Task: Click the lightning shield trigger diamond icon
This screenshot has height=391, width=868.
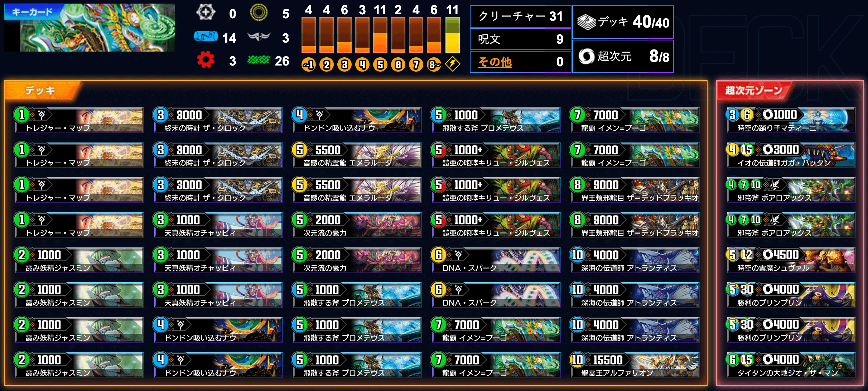Action: [452, 64]
